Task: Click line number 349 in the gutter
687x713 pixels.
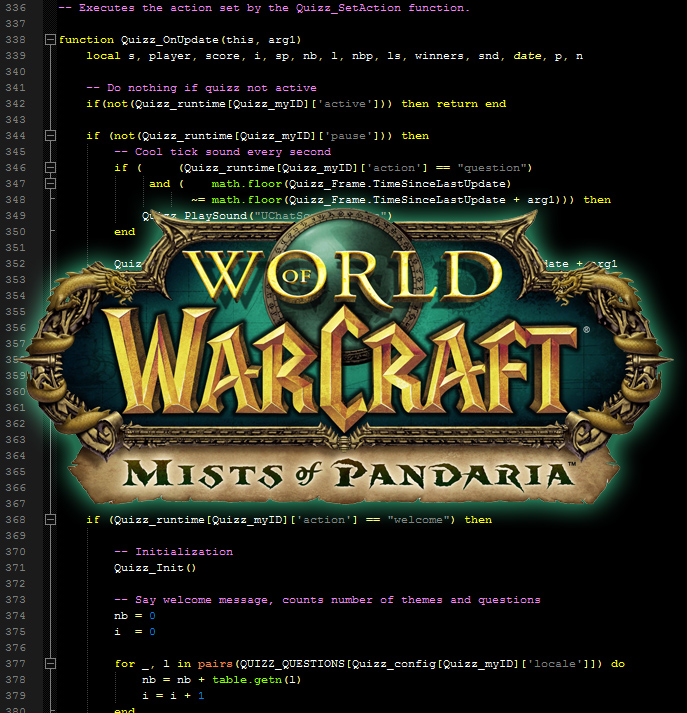Action: click(15, 216)
